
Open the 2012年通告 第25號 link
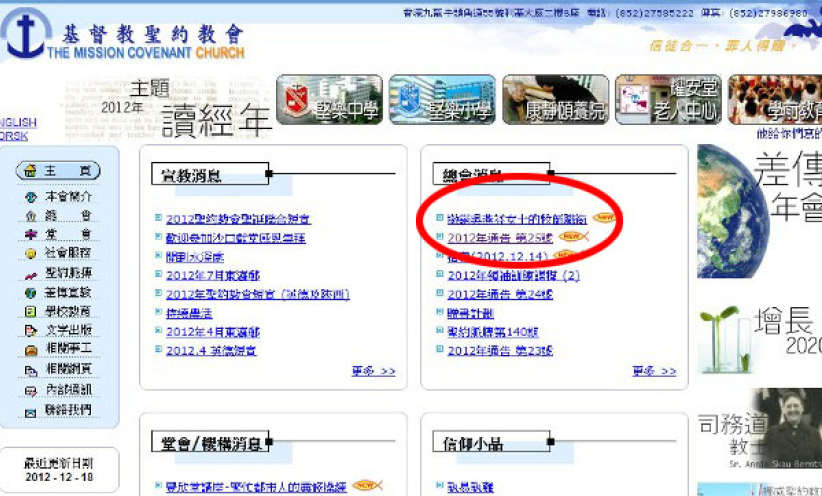[500, 237]
